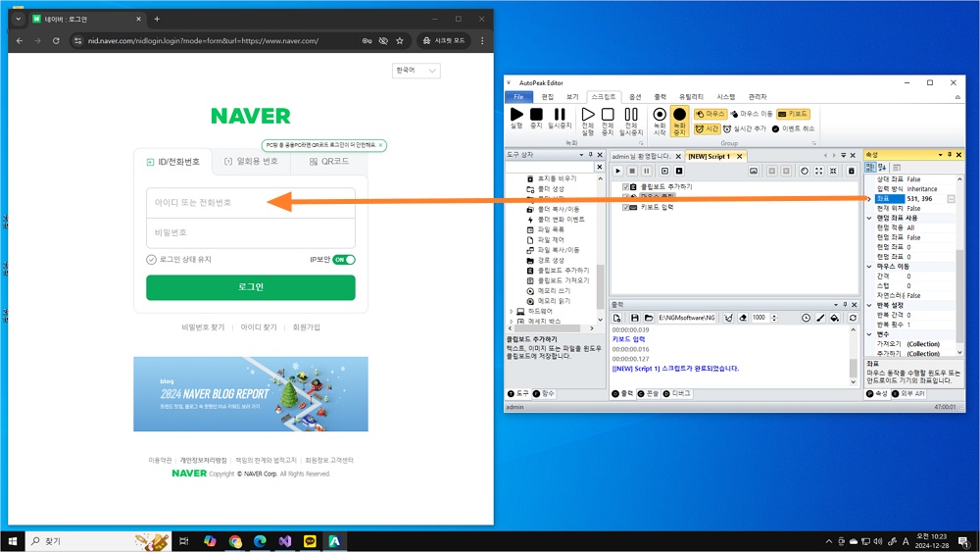Click the expand-all arrows icon in script toolbar
Image resolution: width=980 pixels, height=552 pixels.
coord(818,171)
